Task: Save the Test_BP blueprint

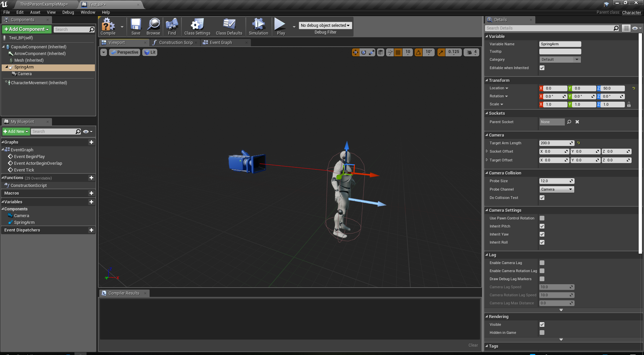Action: click(x=136, y=26)
